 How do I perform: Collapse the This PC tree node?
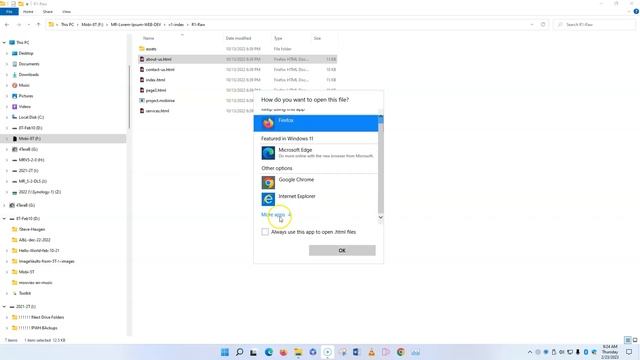tap(4, 42)
